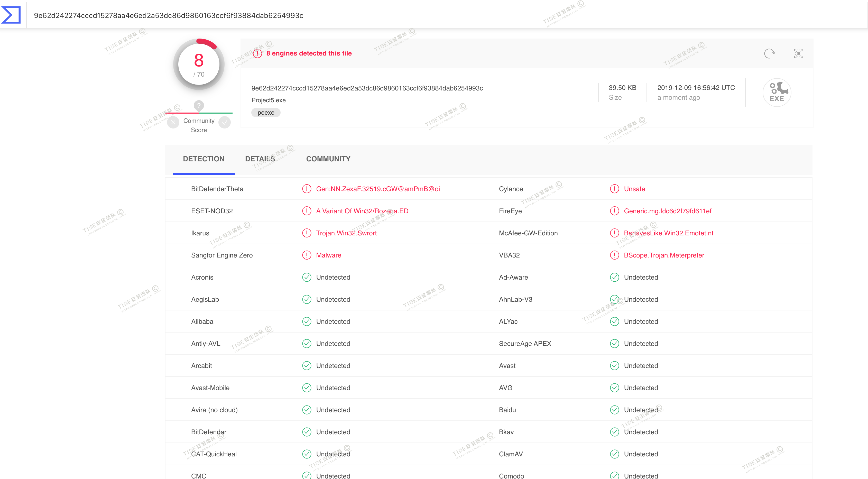The height and width of the screenshot is (479, 868).
Task: Vote malicious with the X community button
Action: coord(173,122)
